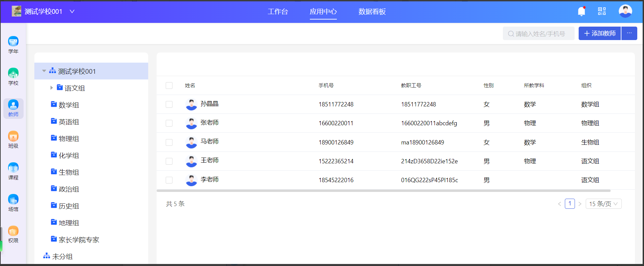Click the 添加教师 button

(x=600, y=33)
